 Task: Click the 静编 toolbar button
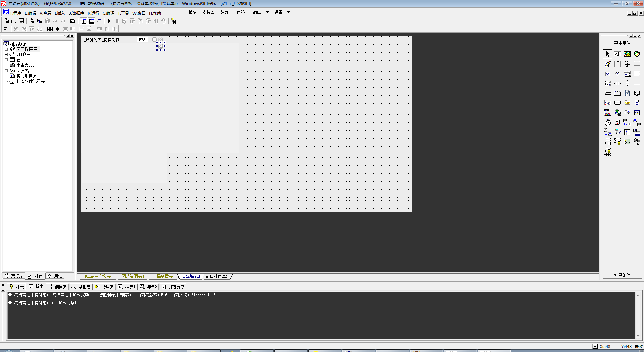click(224, 12)
